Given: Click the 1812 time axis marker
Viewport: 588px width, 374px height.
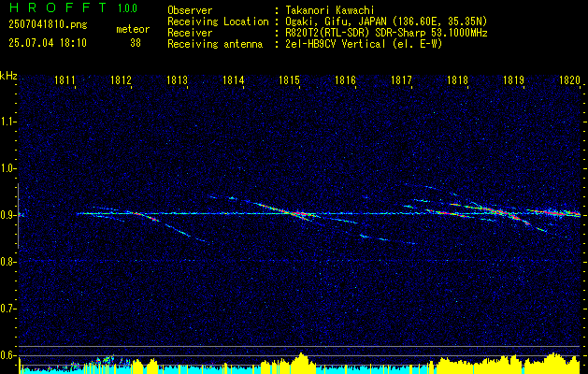Looking at the screenshot, I should 122,79.
